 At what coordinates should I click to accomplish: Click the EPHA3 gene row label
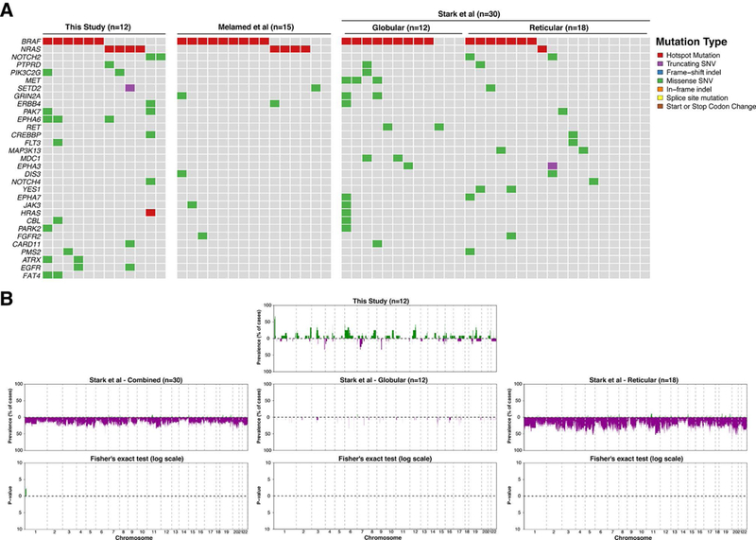[29, 166]
